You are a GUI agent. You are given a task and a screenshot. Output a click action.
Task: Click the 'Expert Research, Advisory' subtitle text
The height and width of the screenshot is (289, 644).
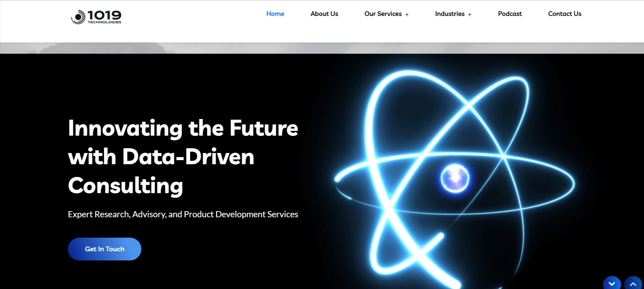183,214
